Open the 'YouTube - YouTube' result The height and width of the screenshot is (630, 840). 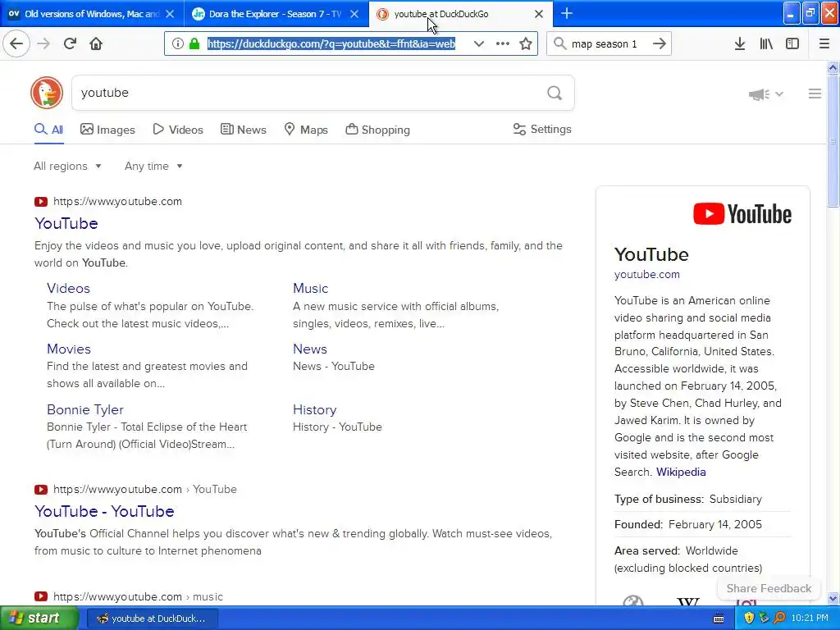104,511
